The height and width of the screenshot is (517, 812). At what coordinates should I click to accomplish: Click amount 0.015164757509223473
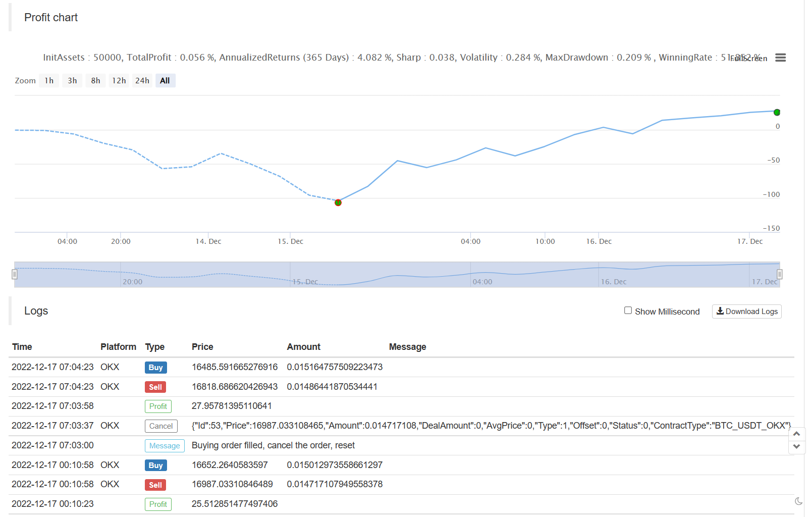(335, 367)
